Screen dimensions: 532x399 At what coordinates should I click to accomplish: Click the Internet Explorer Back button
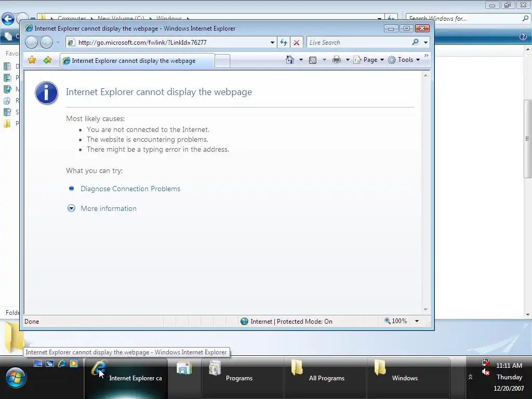(x=32, y=43)
